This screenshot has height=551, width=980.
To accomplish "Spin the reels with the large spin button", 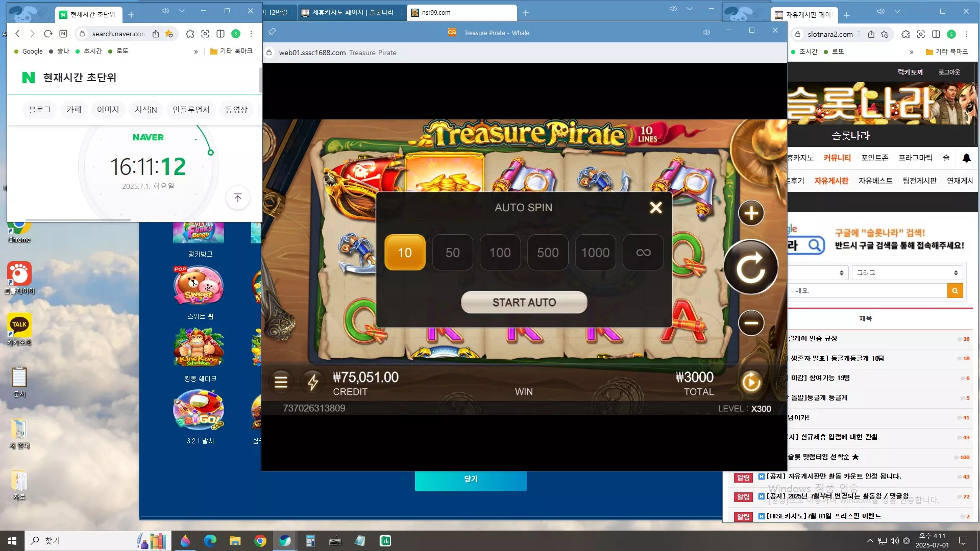I will tap(751, 267).
